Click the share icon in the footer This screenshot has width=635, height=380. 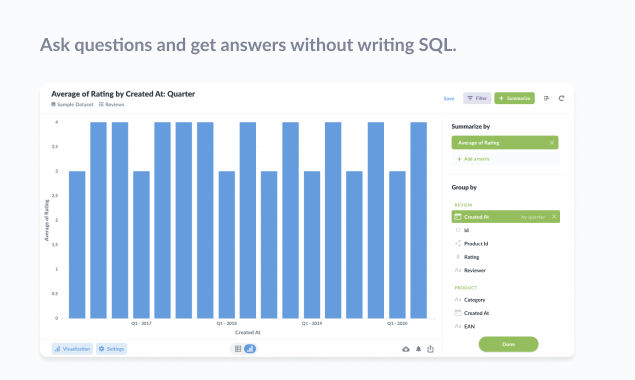click(430, 349)
